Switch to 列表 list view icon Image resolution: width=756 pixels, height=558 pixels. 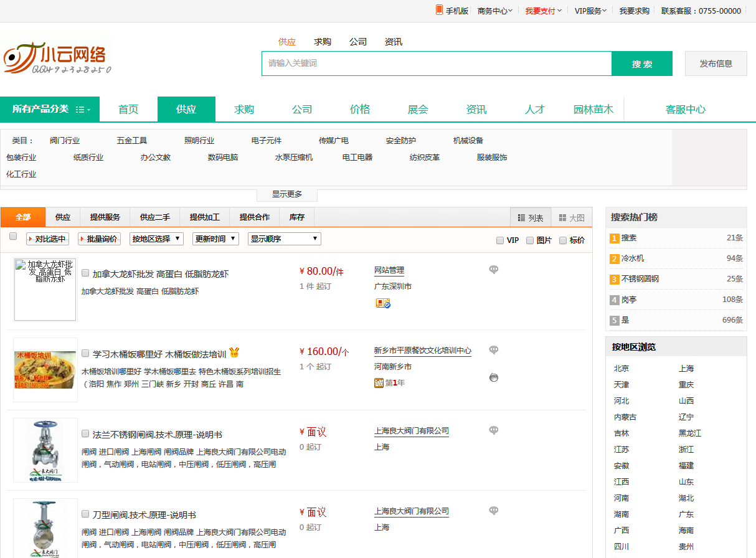[x=522, y=218]
